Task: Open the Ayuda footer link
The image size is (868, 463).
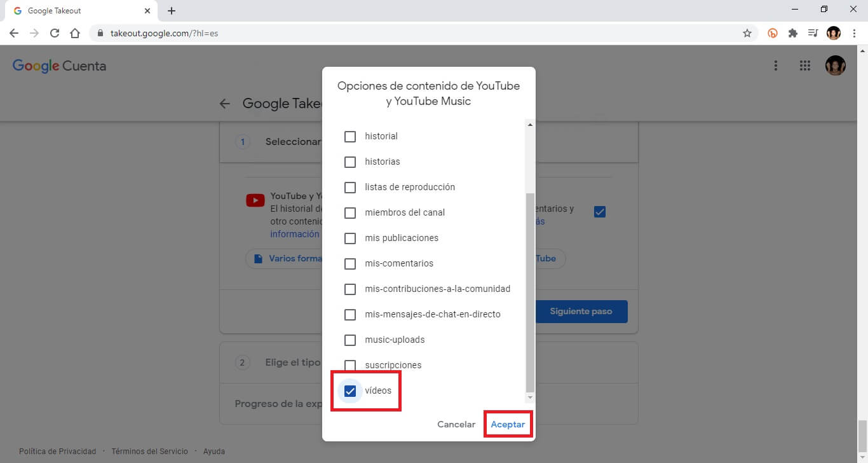Action: 214,451
